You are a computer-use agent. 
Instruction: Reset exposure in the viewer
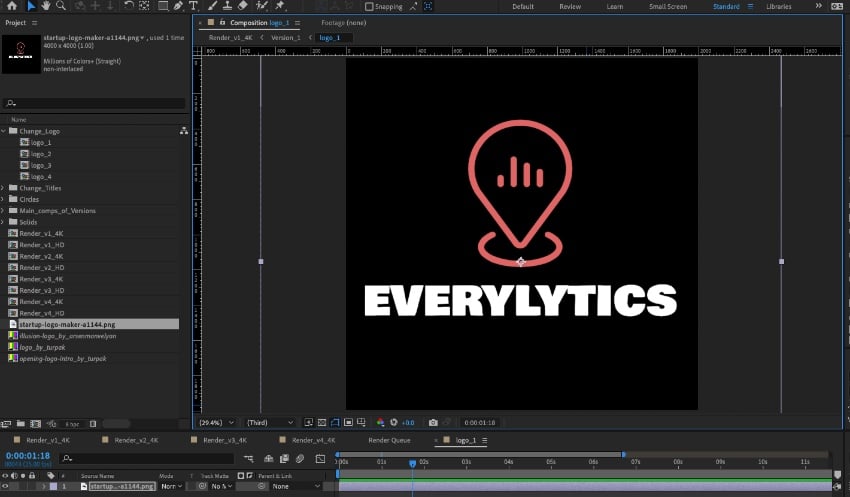[394, 423]
